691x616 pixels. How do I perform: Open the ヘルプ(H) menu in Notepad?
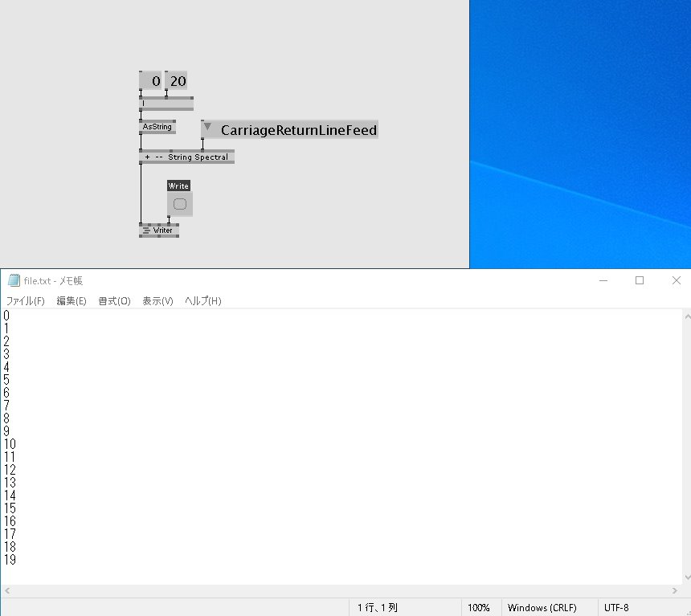pos(202,301)
